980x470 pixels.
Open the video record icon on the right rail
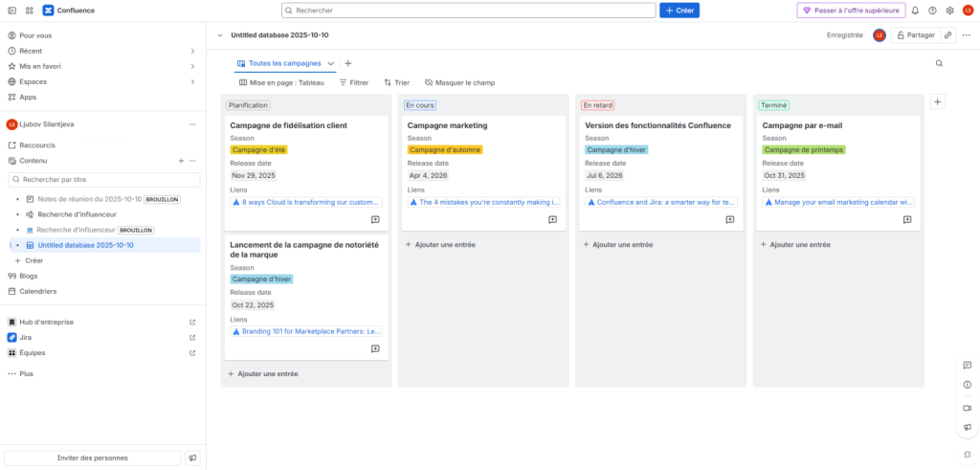[967, 408]
